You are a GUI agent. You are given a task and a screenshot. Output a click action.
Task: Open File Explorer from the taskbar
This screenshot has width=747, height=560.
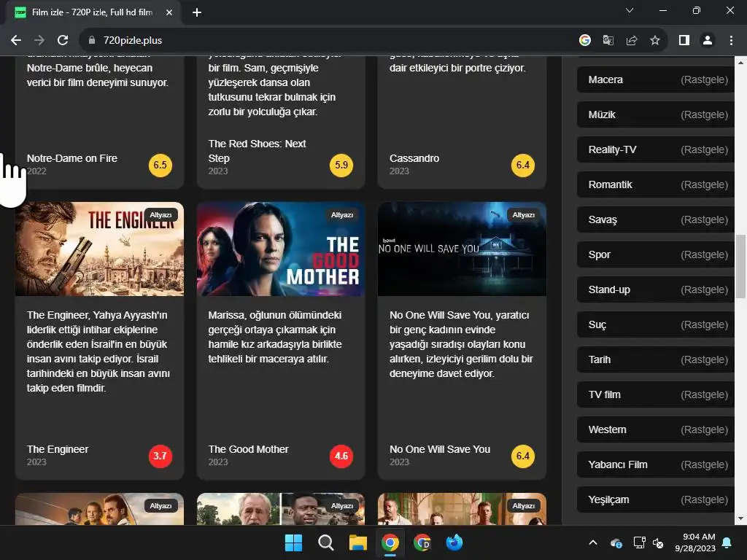pyautogui.click(x=357, y=542)
